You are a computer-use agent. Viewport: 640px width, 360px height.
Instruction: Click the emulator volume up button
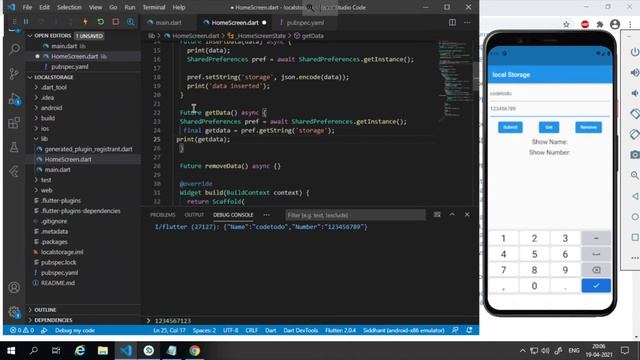tap(634, 73)
